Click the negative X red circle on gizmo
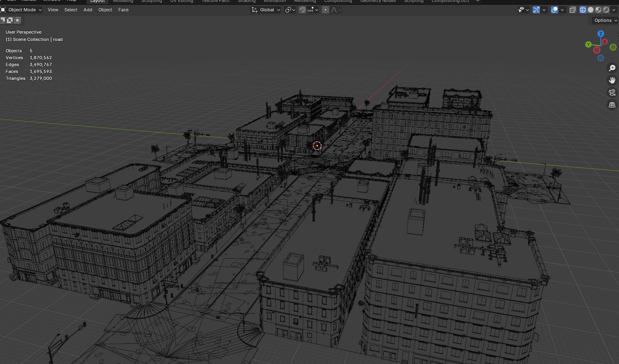Screen dimensions: 619x364 tap(597, 50)
